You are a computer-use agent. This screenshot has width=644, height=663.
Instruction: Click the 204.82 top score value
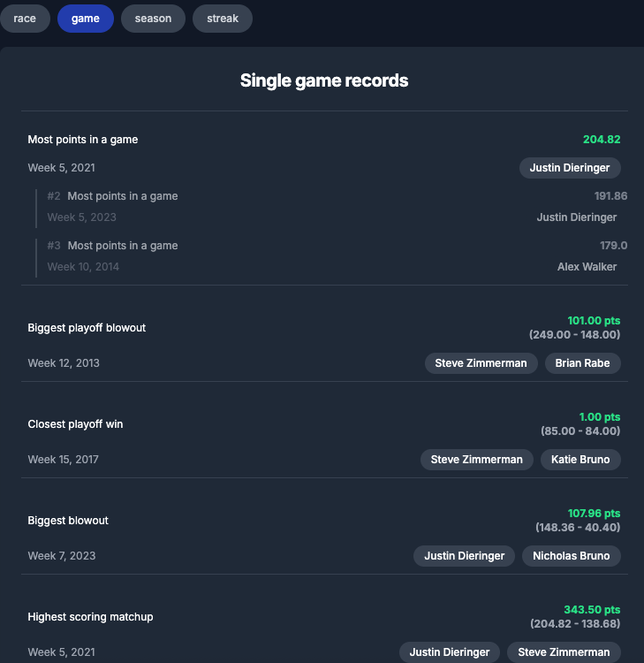tap(602, 140)
